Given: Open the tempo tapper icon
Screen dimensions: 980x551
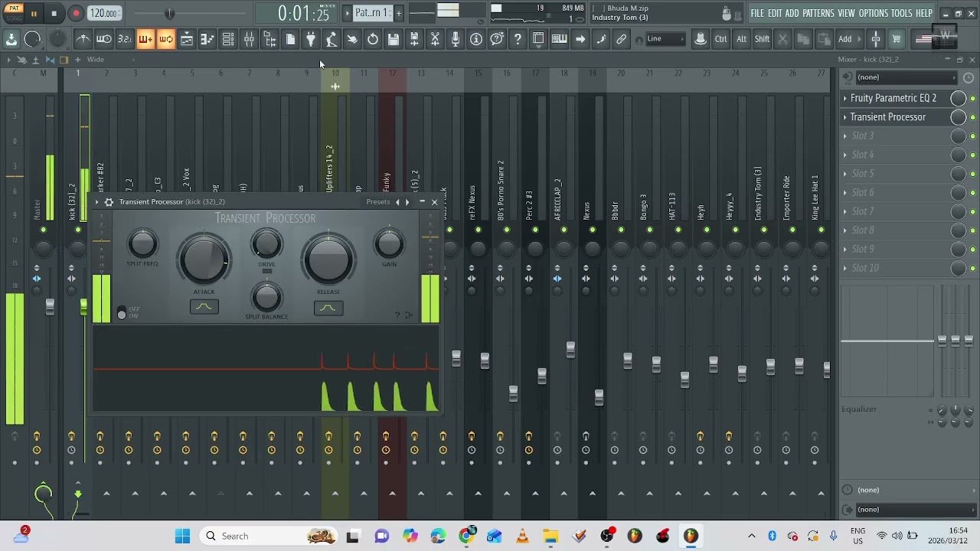Looking at the screenshot, I should 332,39.
